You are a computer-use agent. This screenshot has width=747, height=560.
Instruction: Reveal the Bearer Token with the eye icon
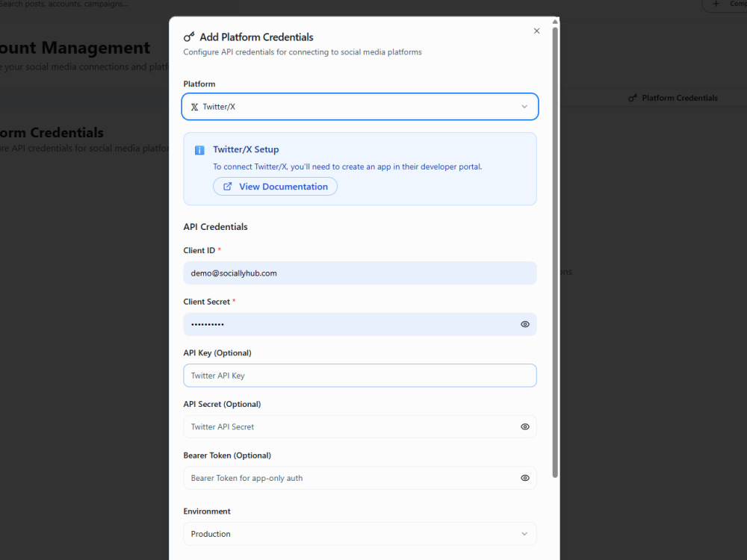coord(525,478)
